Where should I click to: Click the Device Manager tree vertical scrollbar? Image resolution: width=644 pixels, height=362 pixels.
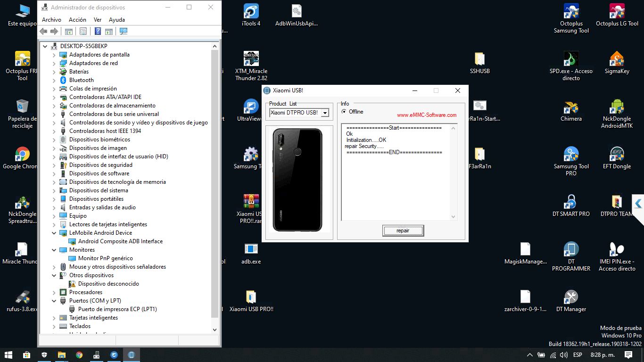click(215, 183)
